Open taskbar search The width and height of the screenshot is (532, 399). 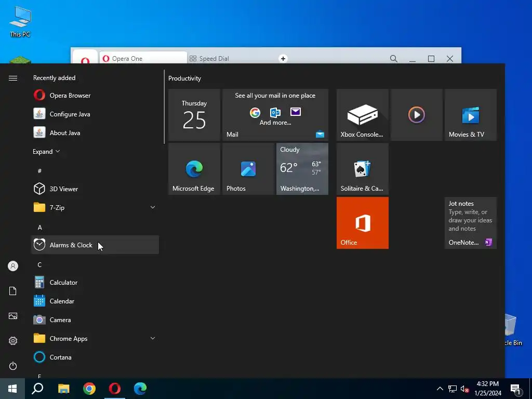point(37,389)
